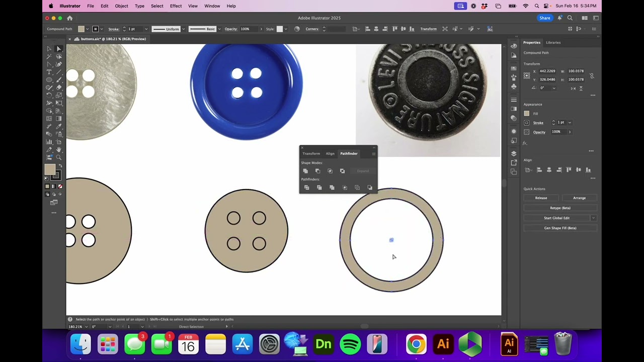
Task: Open rotation angle dropdown in Properties
Action: coord(554,88)
